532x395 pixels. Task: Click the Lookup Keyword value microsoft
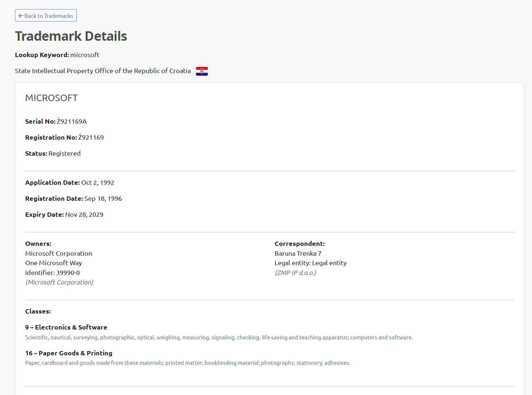85,55
